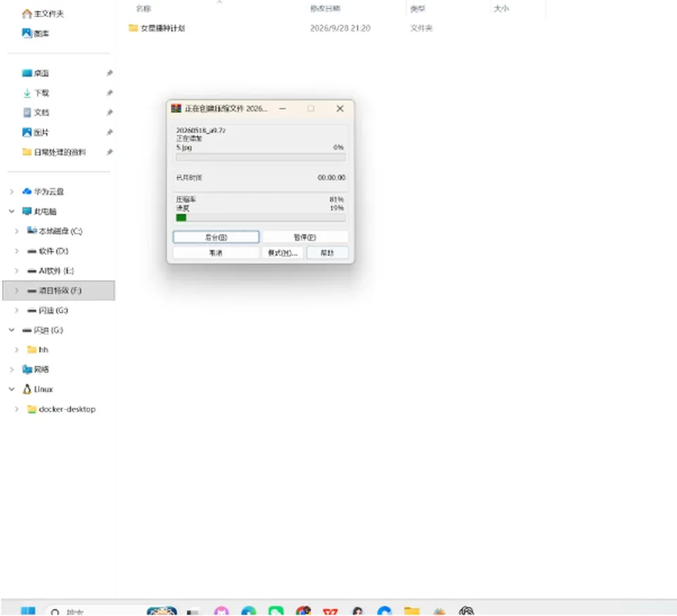Open the pinned 文档 documents folder

point(35,113)
